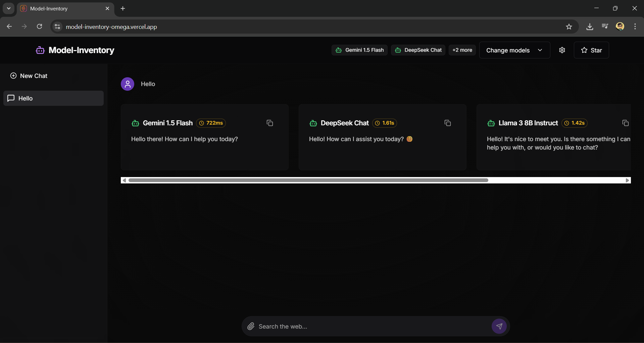Click the address bar URL

[x=111, y=27]
